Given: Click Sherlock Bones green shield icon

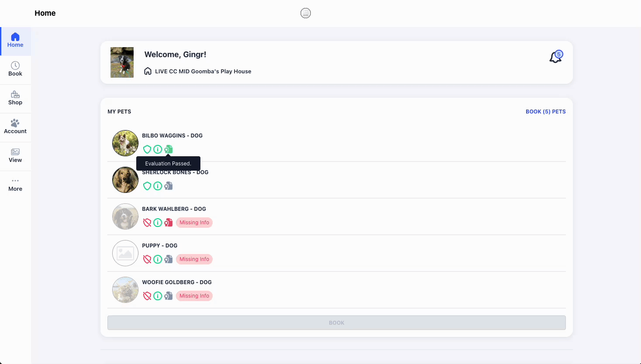Looking at the screenshot, I should pos(147,186).
